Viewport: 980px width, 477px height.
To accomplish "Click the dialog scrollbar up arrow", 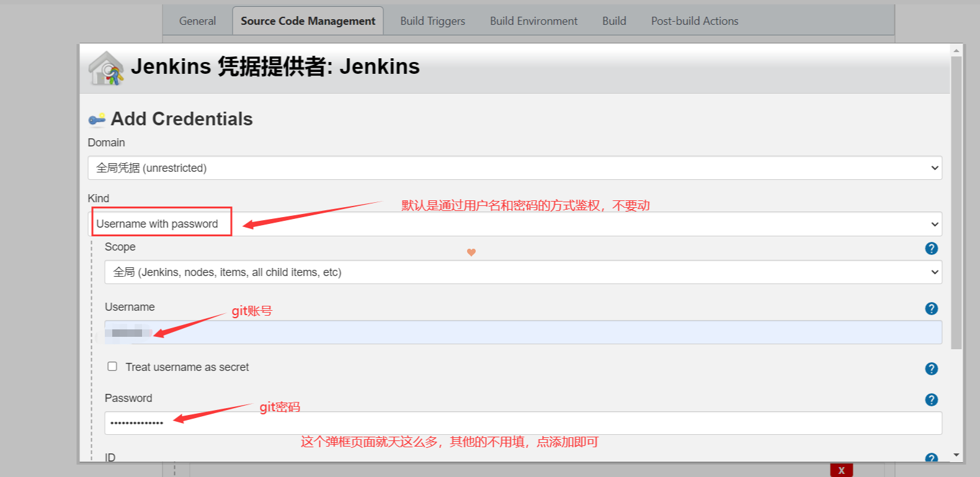I will [956, 50].
